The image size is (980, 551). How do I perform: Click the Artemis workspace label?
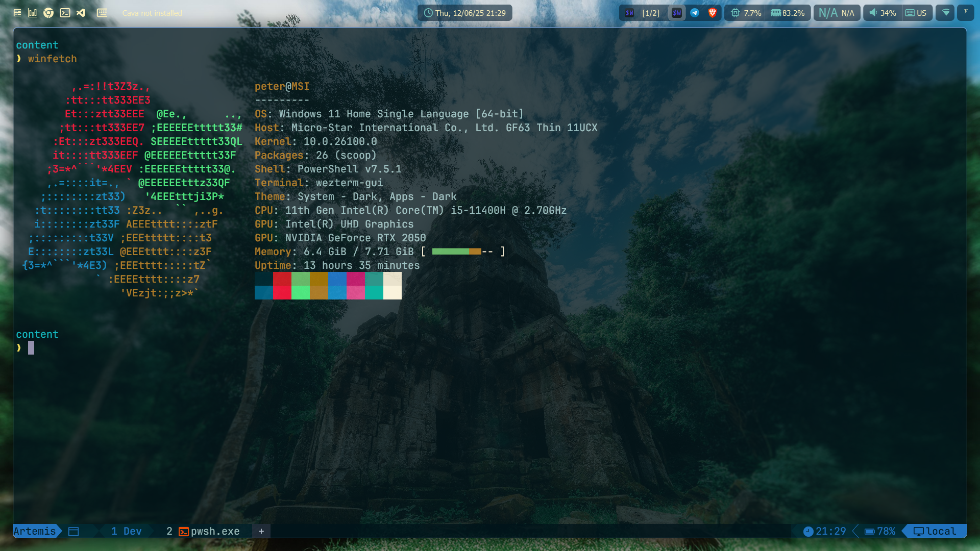[x=35, y=531]
